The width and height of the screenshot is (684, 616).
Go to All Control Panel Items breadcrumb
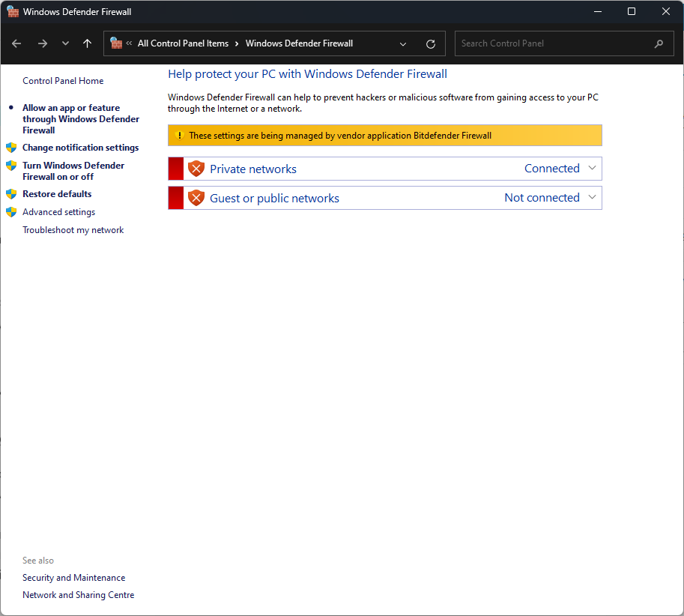[183, 43]
